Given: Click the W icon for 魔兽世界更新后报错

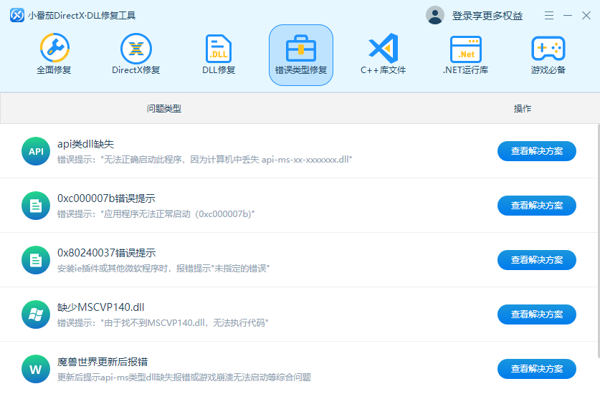Looking at the screenshot, I should click(x=36, y=369).
